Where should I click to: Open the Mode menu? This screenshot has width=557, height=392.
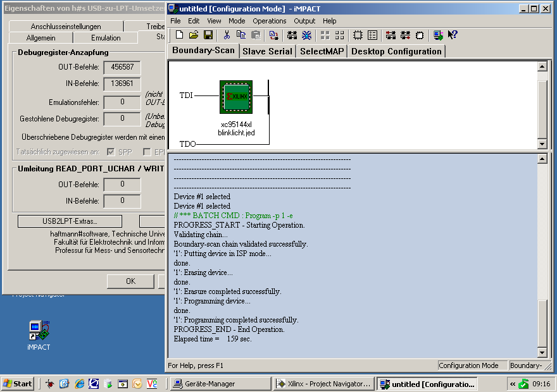point(237,21)
